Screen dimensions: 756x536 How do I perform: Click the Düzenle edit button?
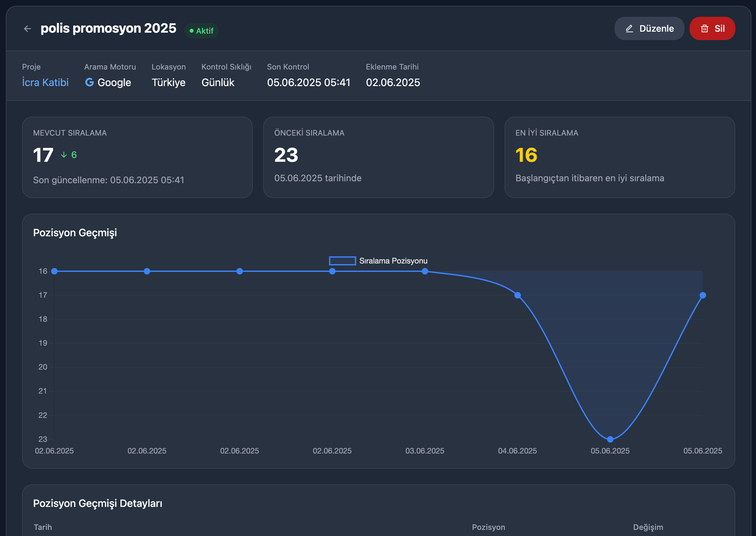pos(649,28)
